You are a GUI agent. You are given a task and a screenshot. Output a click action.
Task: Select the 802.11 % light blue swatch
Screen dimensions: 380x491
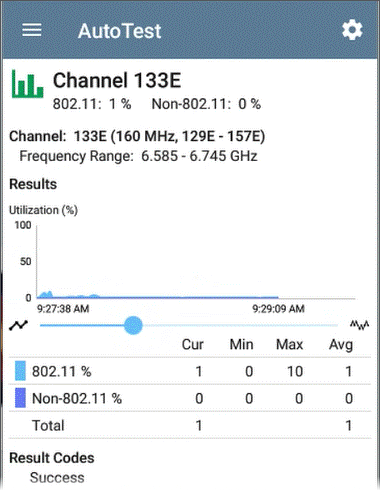(20, 371)
